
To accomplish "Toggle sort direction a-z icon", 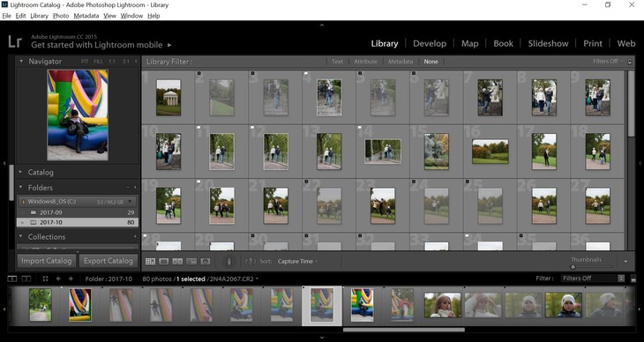I will pos(251,261).
